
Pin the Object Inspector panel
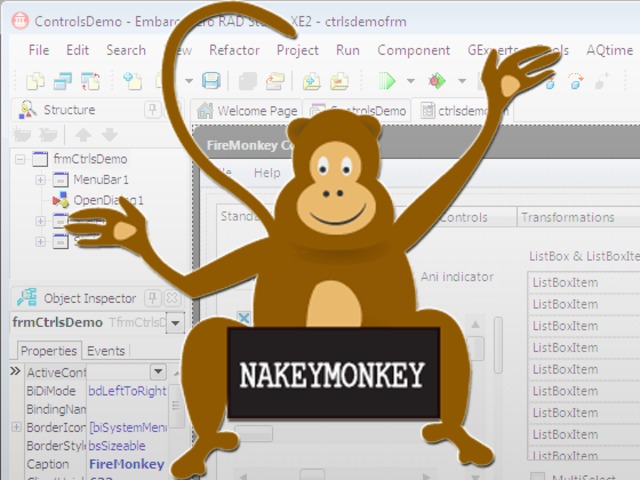(x=153, y=298)
